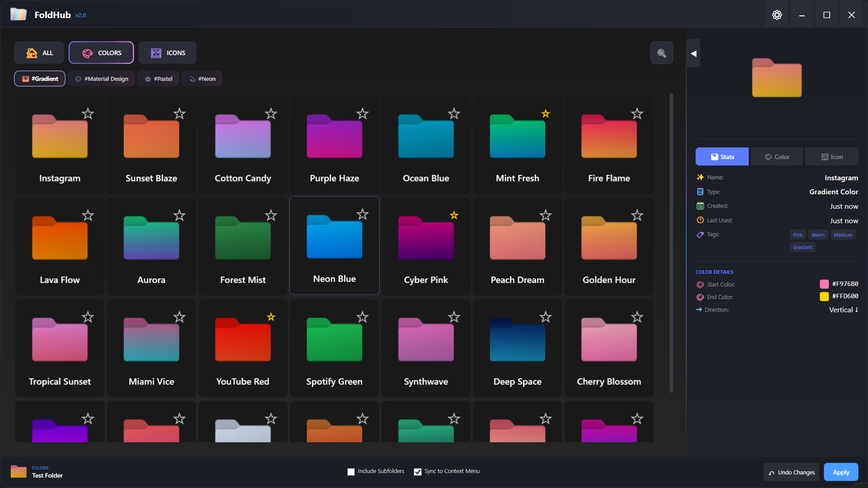Click Undo Changes
Viewport: 868px width, 488px height.
pos(791,471)
